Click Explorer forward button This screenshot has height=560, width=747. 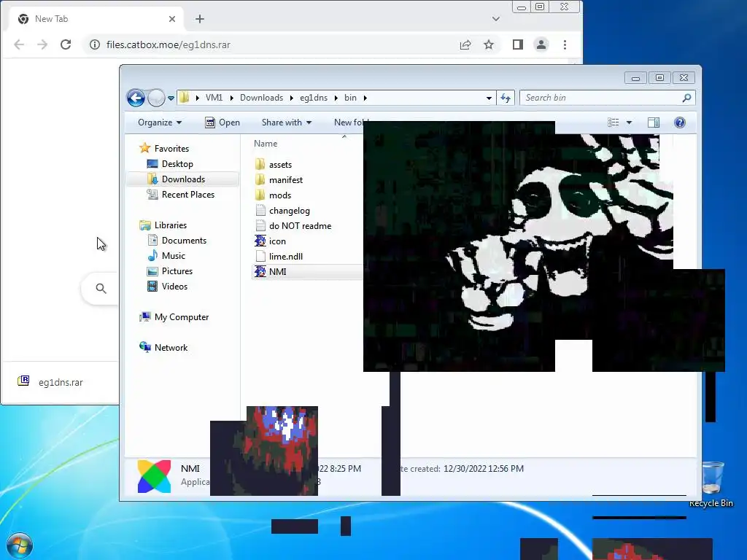[x=156, y=98]
